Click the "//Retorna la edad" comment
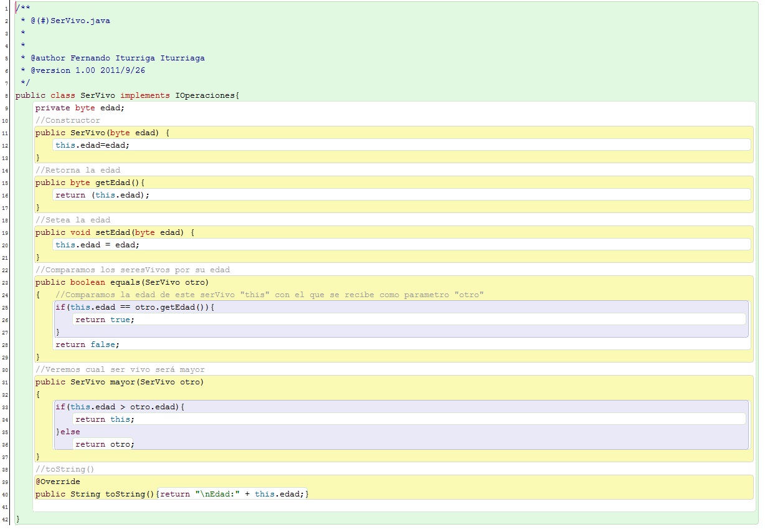The width and height of the screenshot is (765, 532). click(78, 170)
